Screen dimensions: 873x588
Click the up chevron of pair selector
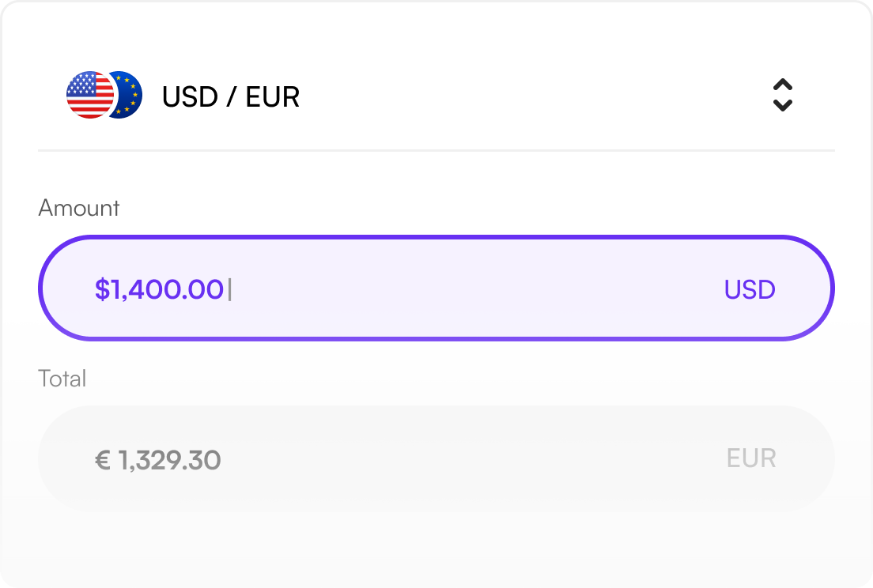point(782,85)
